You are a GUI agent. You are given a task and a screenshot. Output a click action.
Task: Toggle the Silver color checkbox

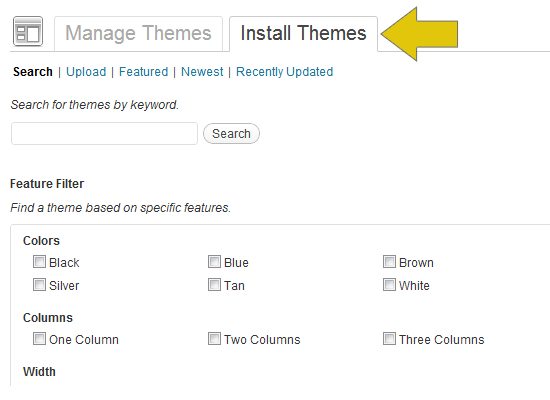point(39,285)
